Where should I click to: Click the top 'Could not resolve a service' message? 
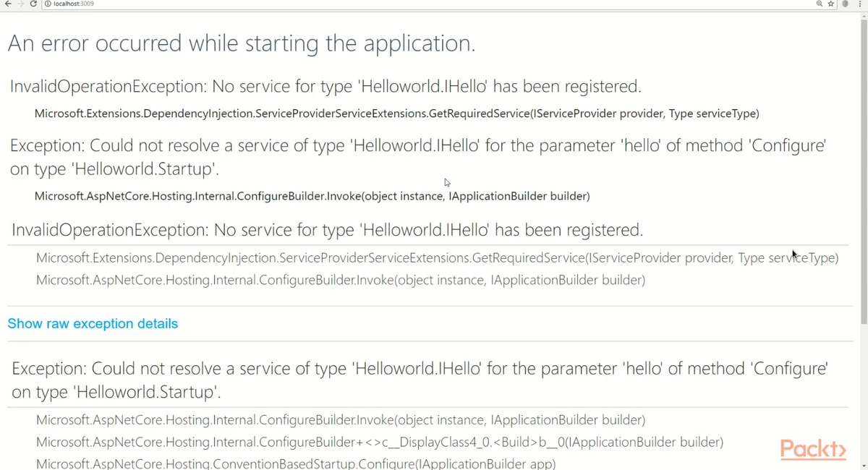(417, 146)
